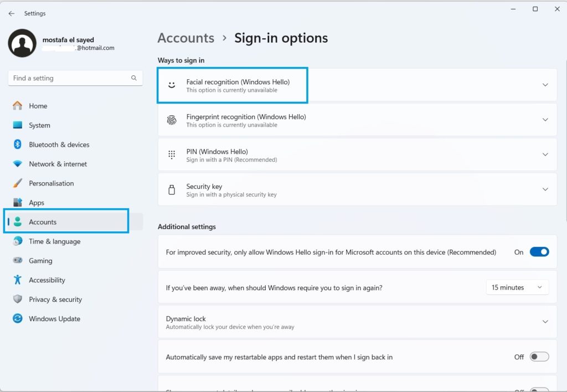Click the Gaming controller icon
Screen dimensions: 567x392
[17, 260]
